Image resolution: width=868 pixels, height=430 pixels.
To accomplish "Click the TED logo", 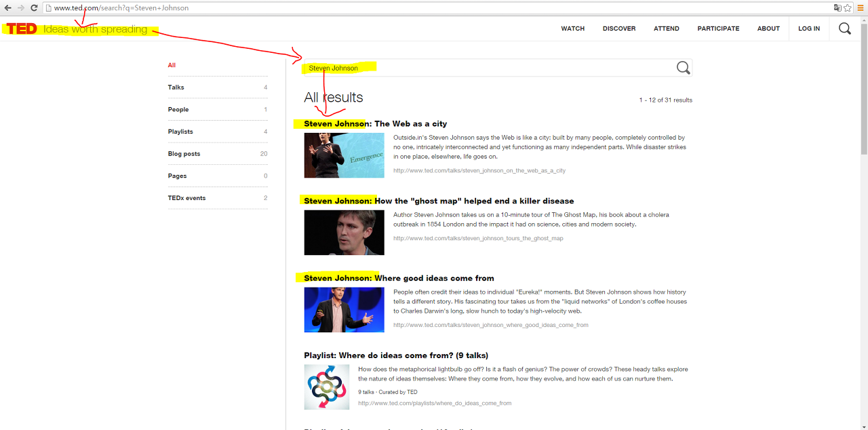I will pos(22,29).
